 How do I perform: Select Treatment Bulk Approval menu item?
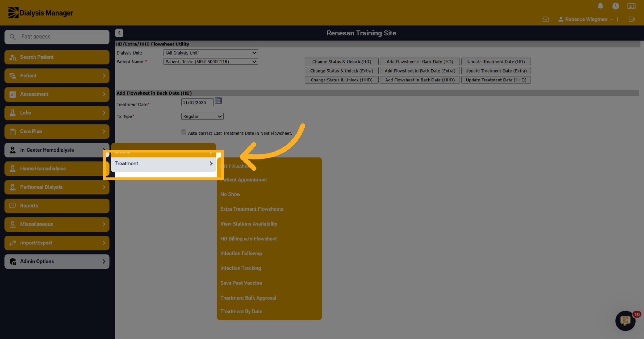[x=248, y=298]
